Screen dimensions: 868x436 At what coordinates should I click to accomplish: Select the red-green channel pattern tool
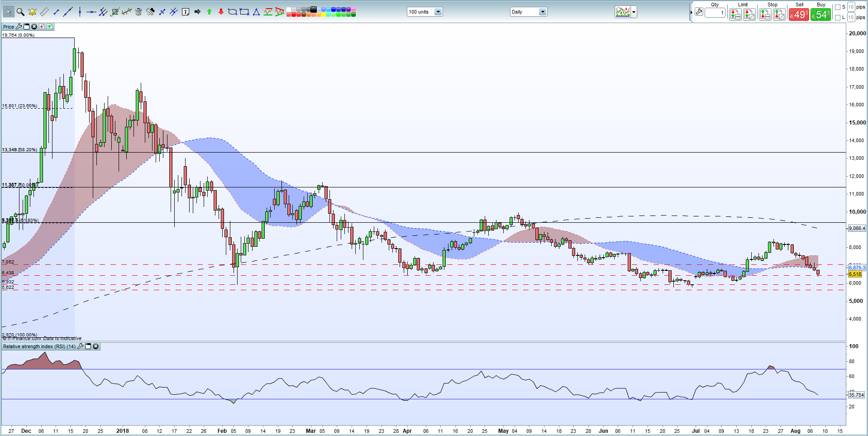point(268,12)
